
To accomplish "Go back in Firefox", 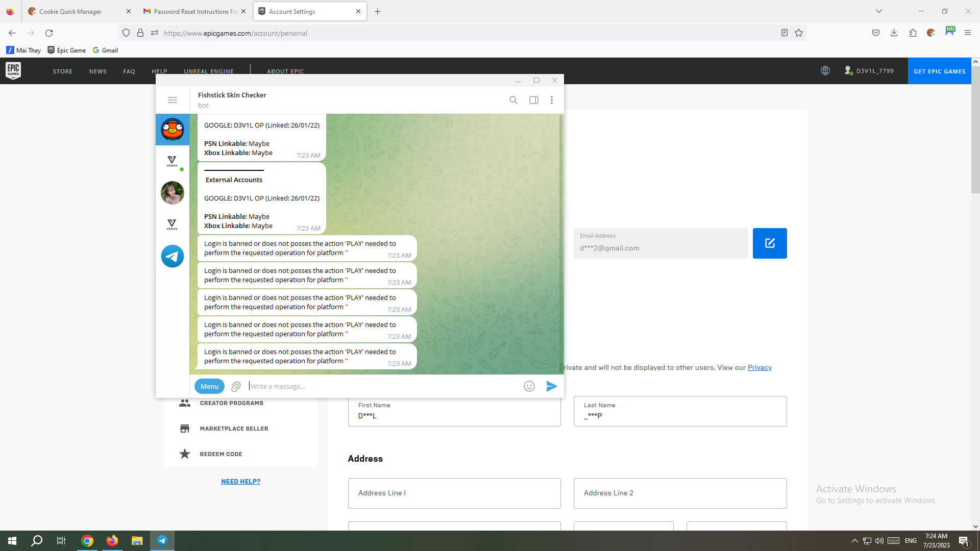I will [12, 33].
